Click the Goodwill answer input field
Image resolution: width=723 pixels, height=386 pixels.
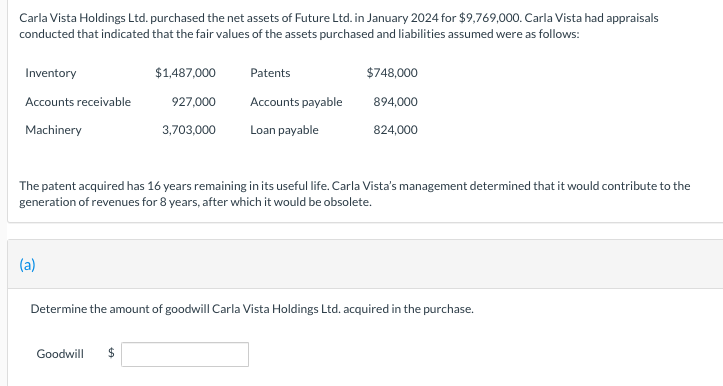coord(185,354)
